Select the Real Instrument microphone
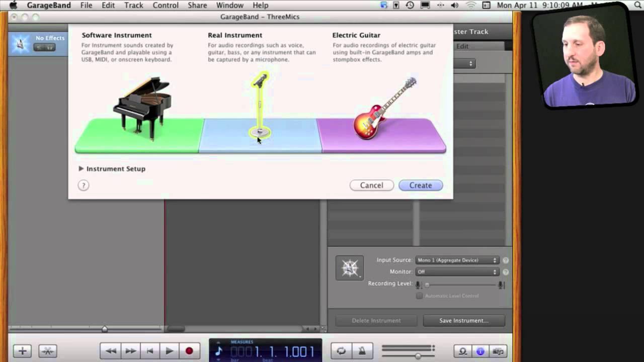The height and width of the screenshot is (362, 644). [x=260, y=106]
